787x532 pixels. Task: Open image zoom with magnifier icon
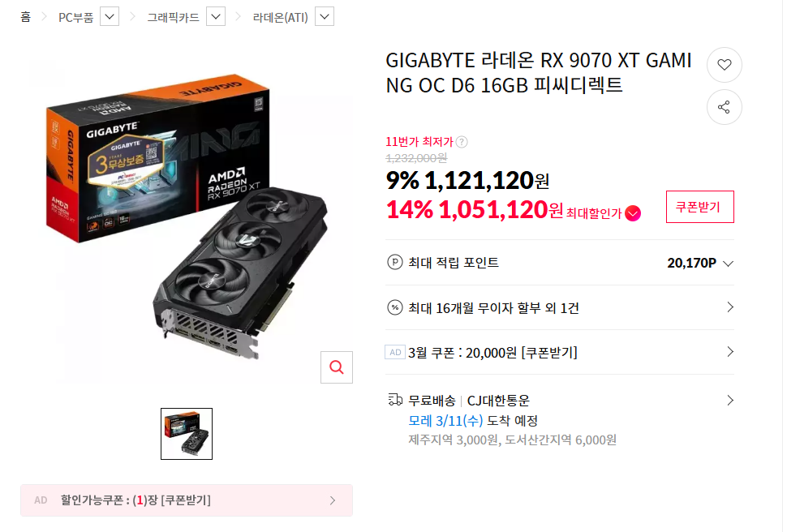(x=336, y=367)
